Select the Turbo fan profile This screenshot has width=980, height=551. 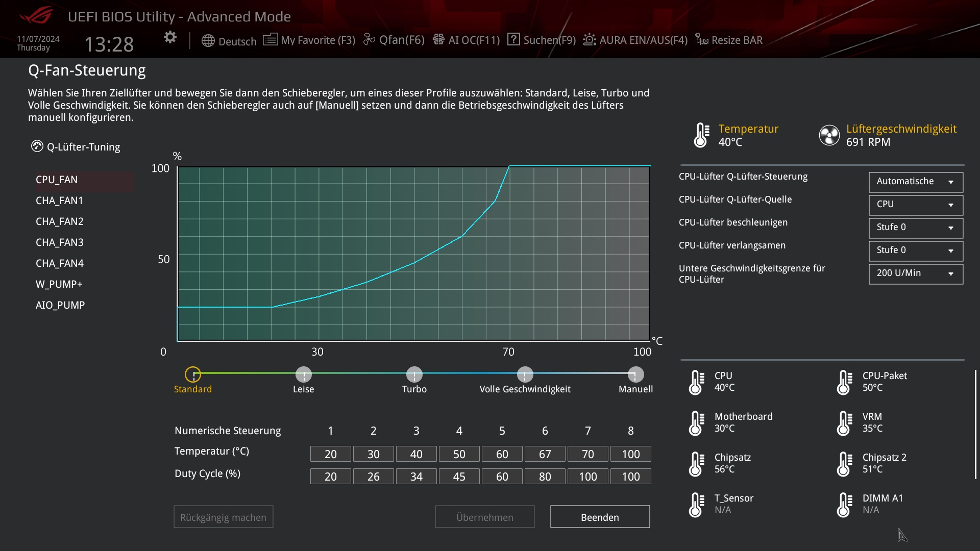click(414, 374)
